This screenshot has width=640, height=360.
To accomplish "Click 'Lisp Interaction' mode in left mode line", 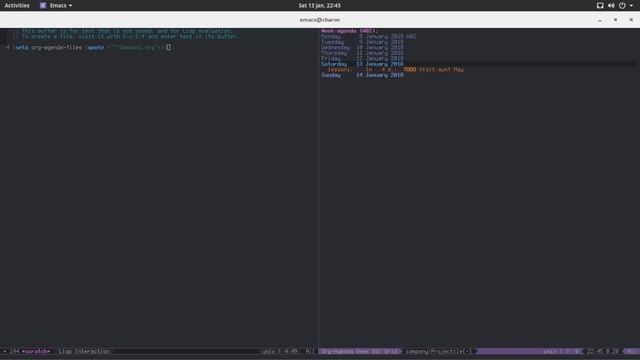I will click(84, 351).
